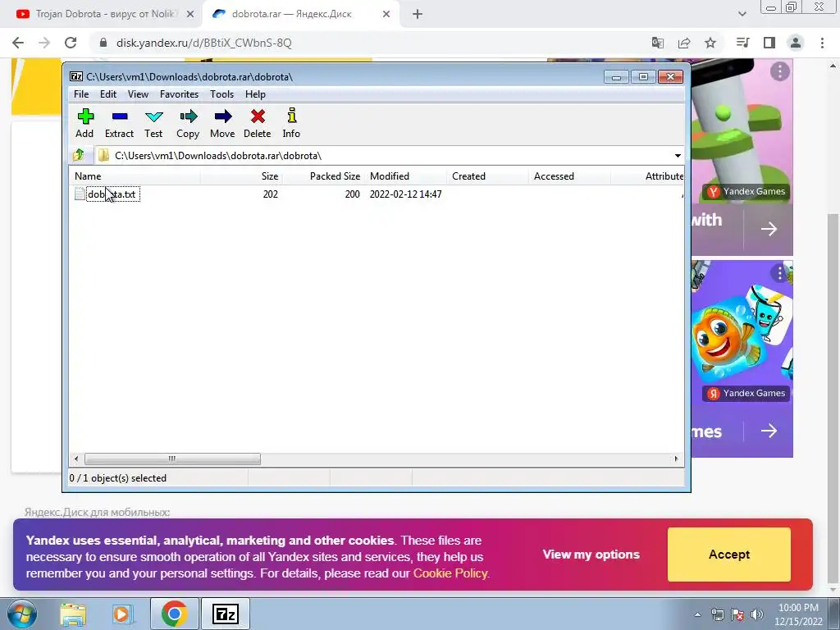Click the horizontal scrollbar left arrow
Image resolution: width=840 pixels, height=630 pixels.
pyautogui.click(x=76, y=459)
